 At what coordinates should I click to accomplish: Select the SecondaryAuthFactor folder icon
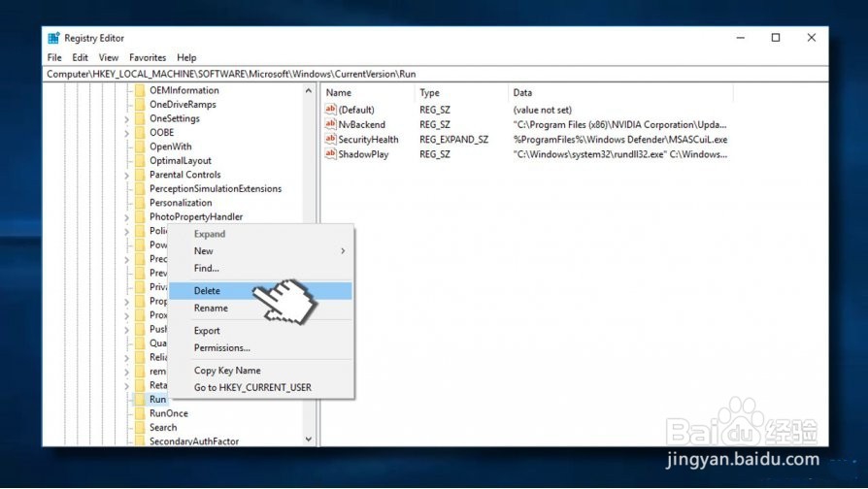140,441
